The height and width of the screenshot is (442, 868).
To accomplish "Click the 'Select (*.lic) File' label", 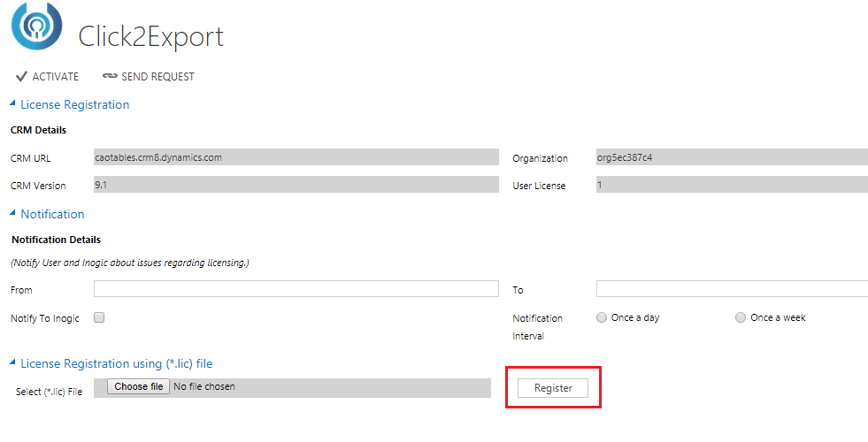I will pos(49,392).
